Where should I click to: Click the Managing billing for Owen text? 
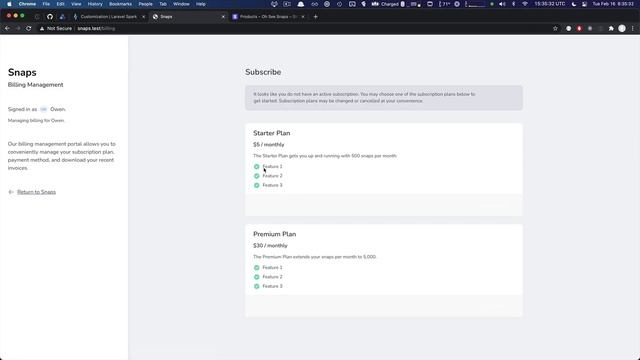[x=36, y=121]
